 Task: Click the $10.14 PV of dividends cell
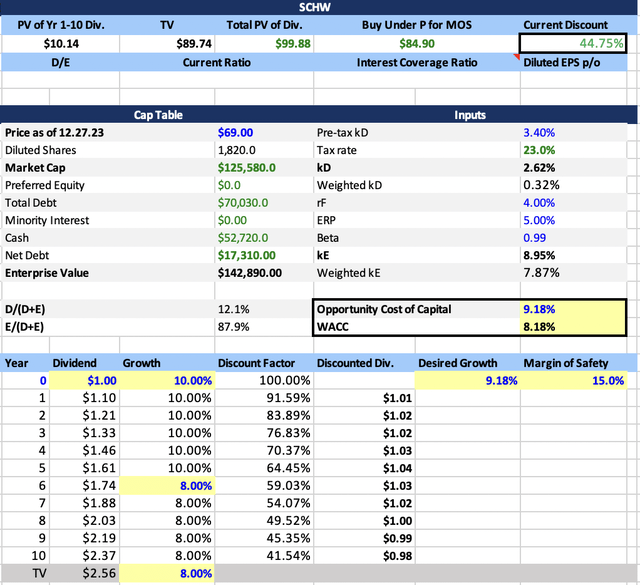61,44
